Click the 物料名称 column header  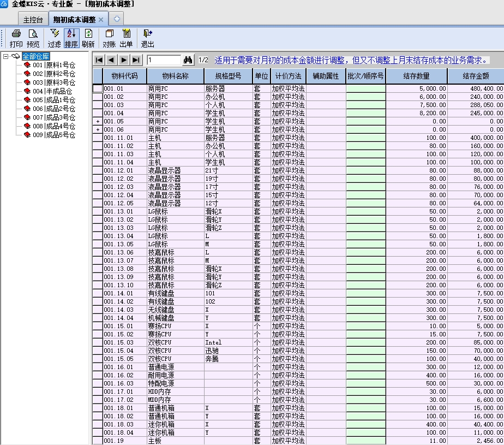pyautogui.click(x=175, y=76)
